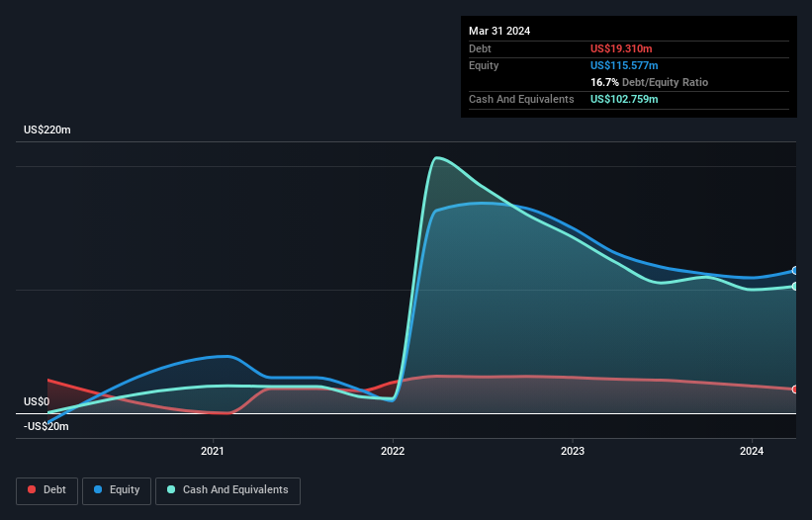
Task: Toggle the Equity legend button
Action: [x=117, y=490]
